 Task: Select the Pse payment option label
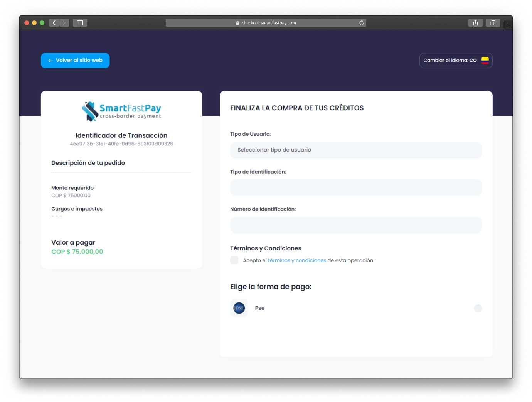coord(260,308)
